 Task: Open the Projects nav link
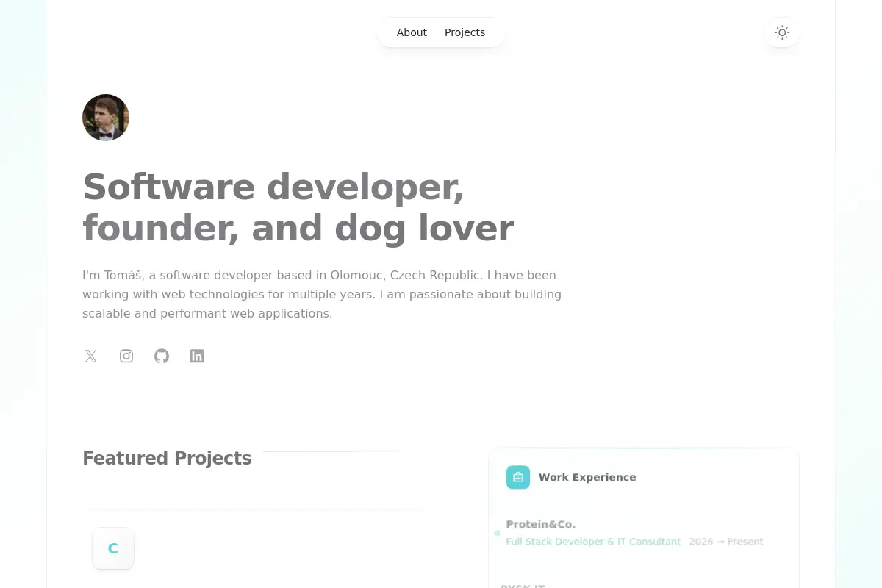pyautogui.click(x=465, y=32)
